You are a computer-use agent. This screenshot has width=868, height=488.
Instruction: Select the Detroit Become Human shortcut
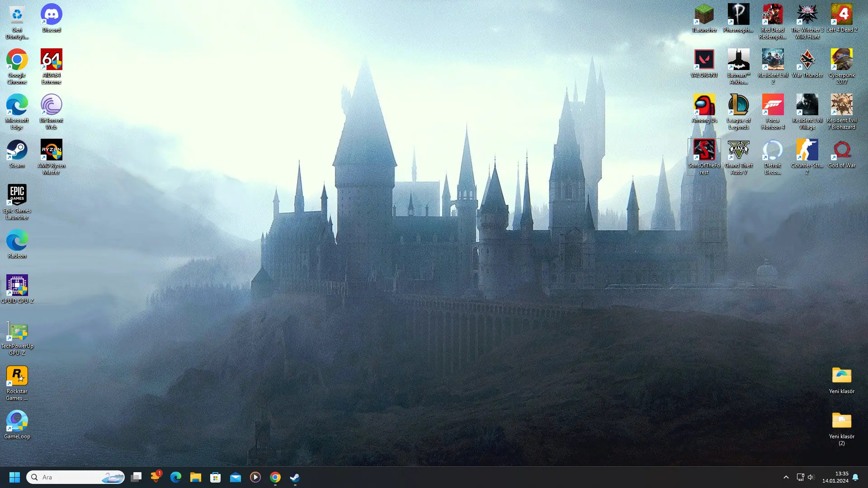point(773,157)
